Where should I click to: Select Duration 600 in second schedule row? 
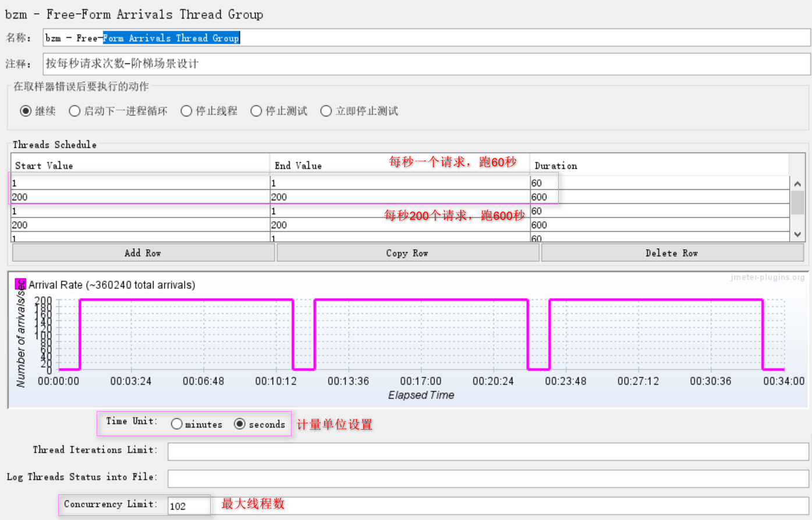(660, 197)
